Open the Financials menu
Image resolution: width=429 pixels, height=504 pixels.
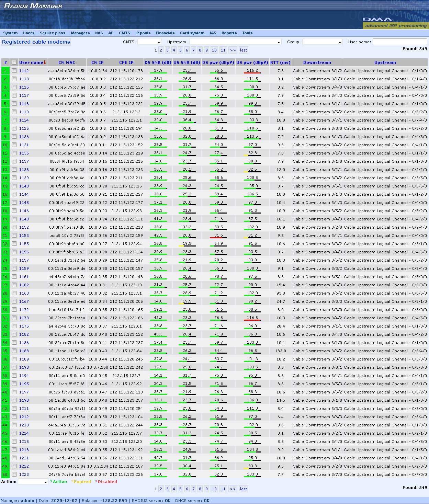(165, 33)
